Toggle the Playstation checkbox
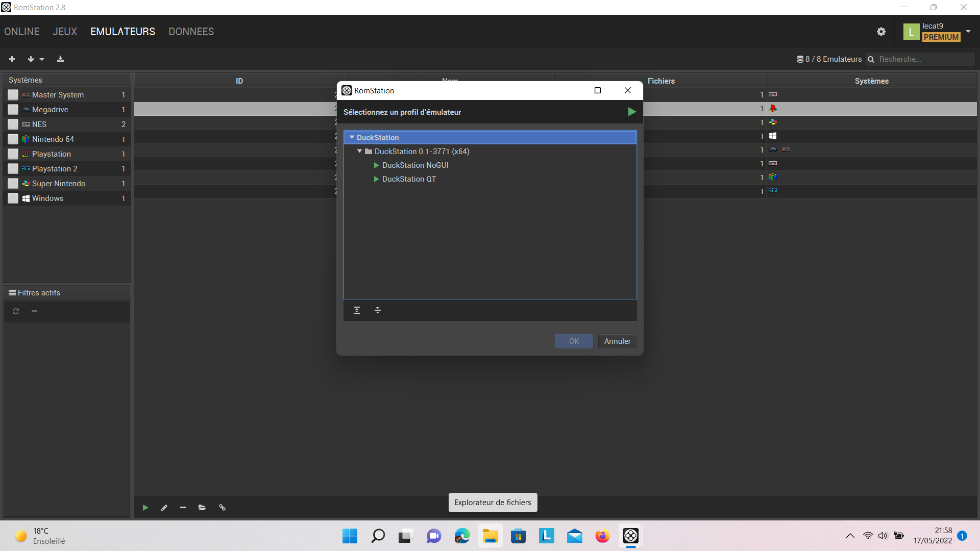This screenshot has height=551, width=980. tap(13, 154)
